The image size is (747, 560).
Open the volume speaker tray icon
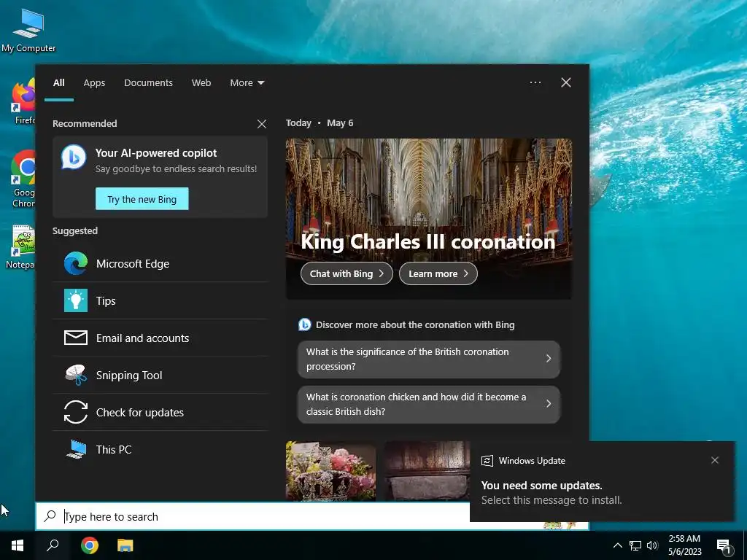click(652, 545)
